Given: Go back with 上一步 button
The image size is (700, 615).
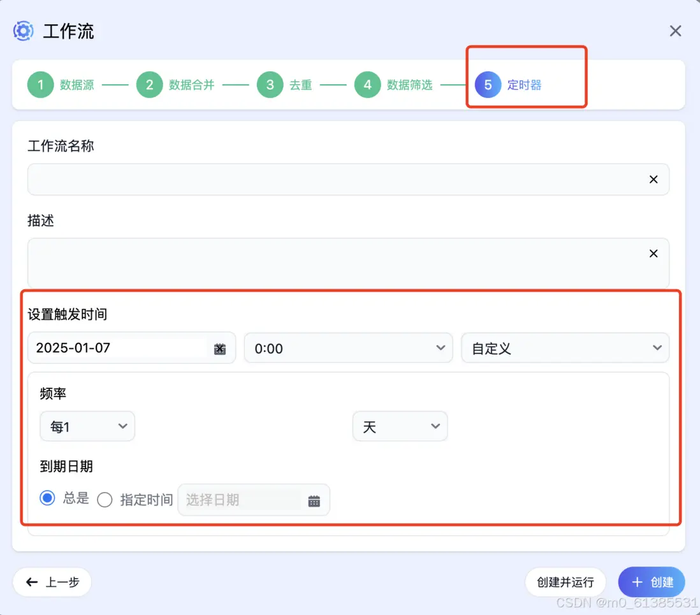Looking at the screenshot, I should point(52,582).
